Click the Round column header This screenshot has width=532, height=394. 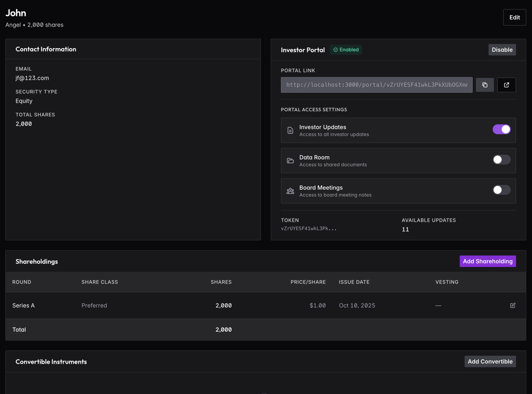coord(22,282)
